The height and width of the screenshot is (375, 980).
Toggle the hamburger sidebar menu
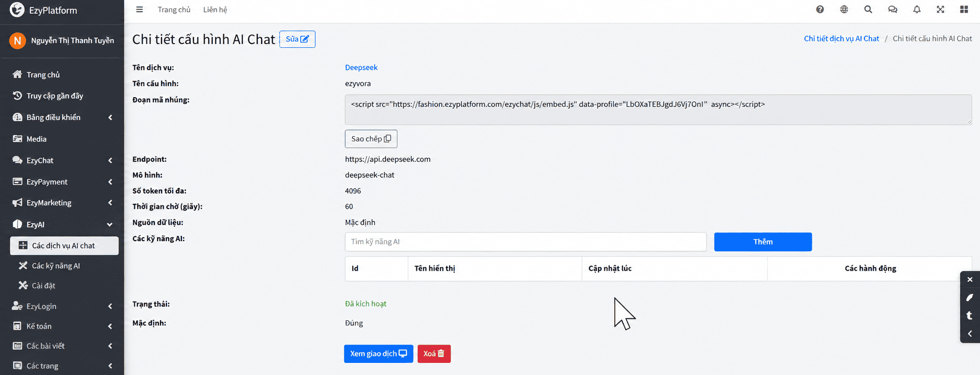coord(139,10)
